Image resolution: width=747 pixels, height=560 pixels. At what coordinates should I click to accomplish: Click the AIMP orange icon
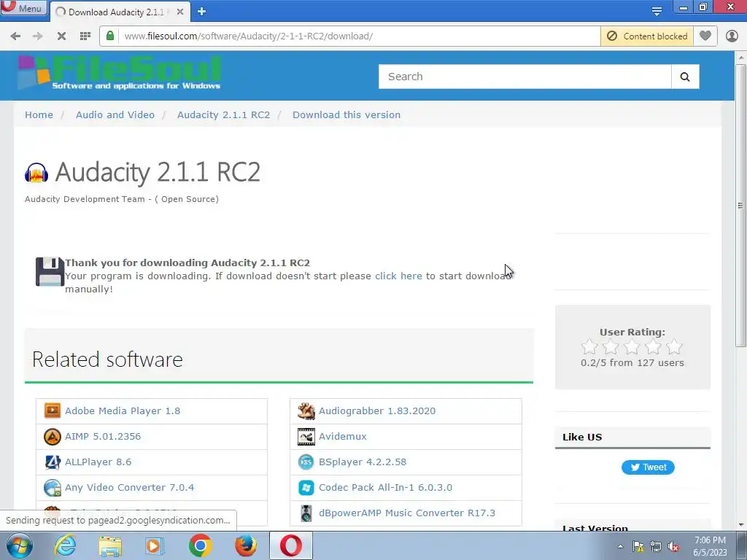point(53,436)
